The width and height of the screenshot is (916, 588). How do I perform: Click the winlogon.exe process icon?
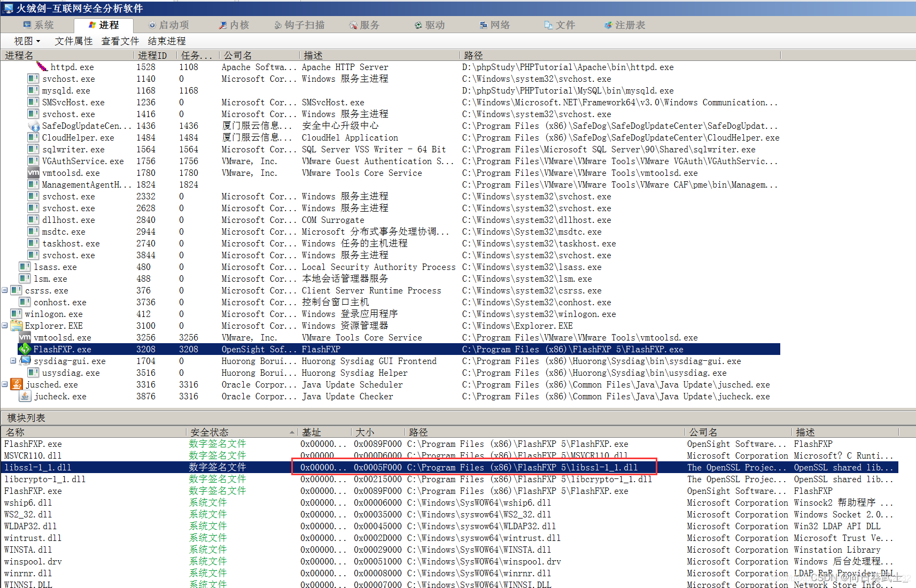pyautogui.click(x=16, y=314)
